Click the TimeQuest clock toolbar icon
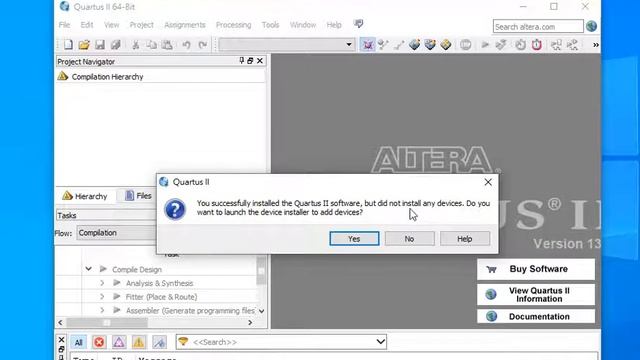 pyautogui.click(x=520, y=44)
